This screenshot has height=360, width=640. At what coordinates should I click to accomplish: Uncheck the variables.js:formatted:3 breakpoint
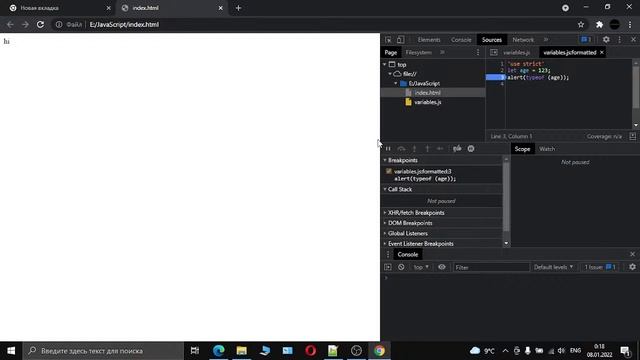coord(389,171)
